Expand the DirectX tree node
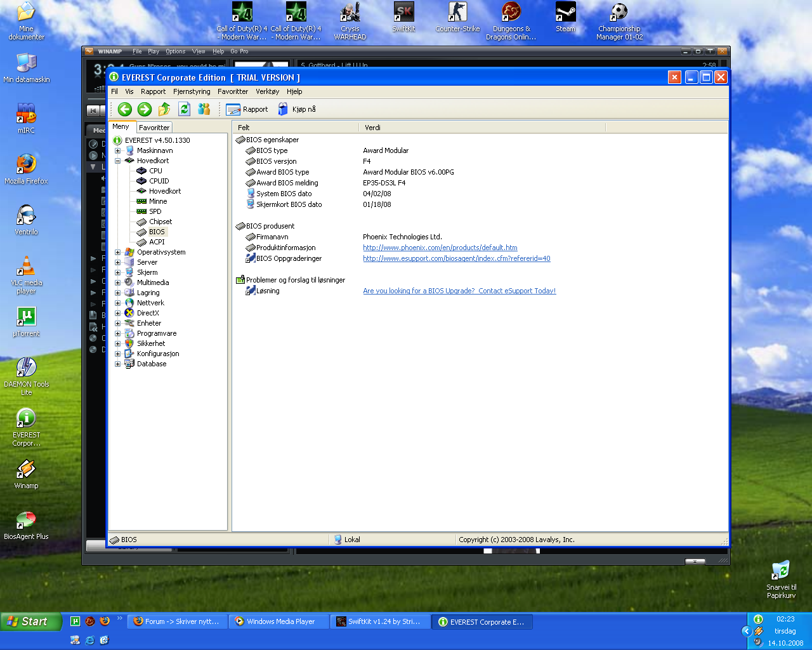 pyautogui.click(x=117, y=313)
